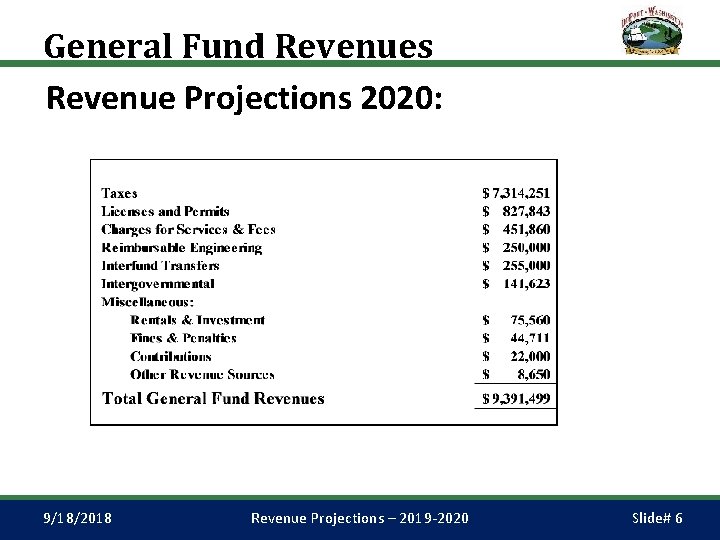
Task: Select the 'General Fund Revenues' slide title
Action: coord(238,46)
